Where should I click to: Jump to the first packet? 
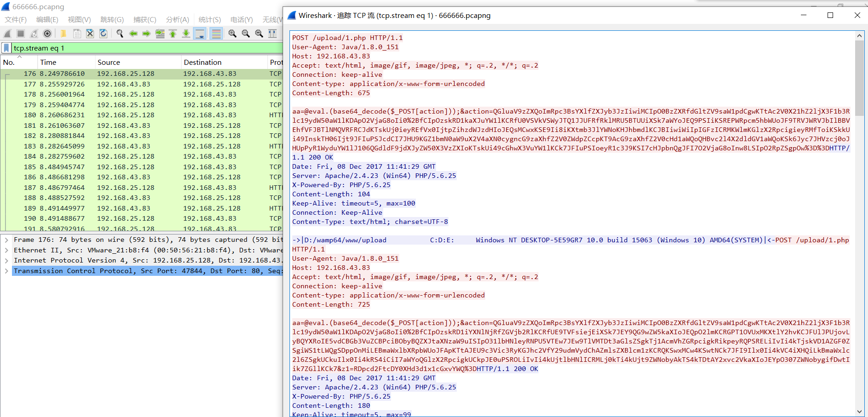173,34
